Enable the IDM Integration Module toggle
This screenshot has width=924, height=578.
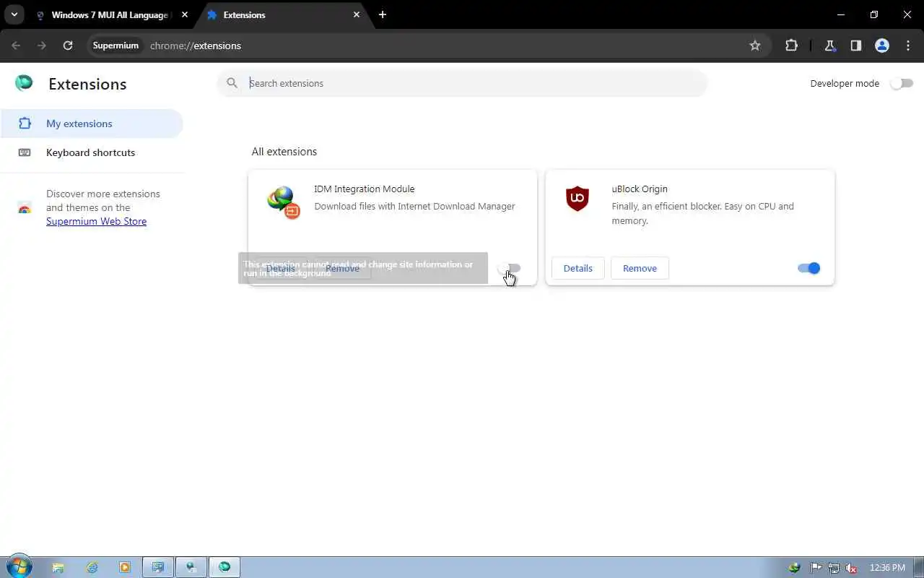pyautogui.click(x=510, y=268)
